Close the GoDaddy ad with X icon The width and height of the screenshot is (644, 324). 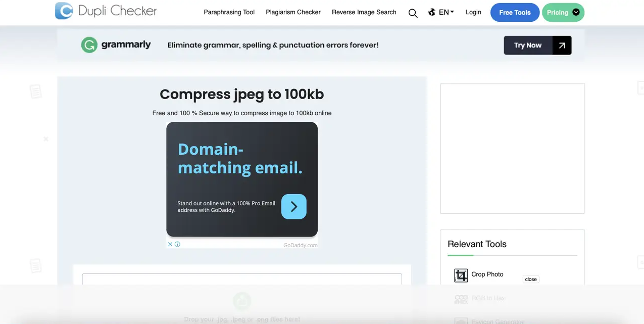point(170,244)
